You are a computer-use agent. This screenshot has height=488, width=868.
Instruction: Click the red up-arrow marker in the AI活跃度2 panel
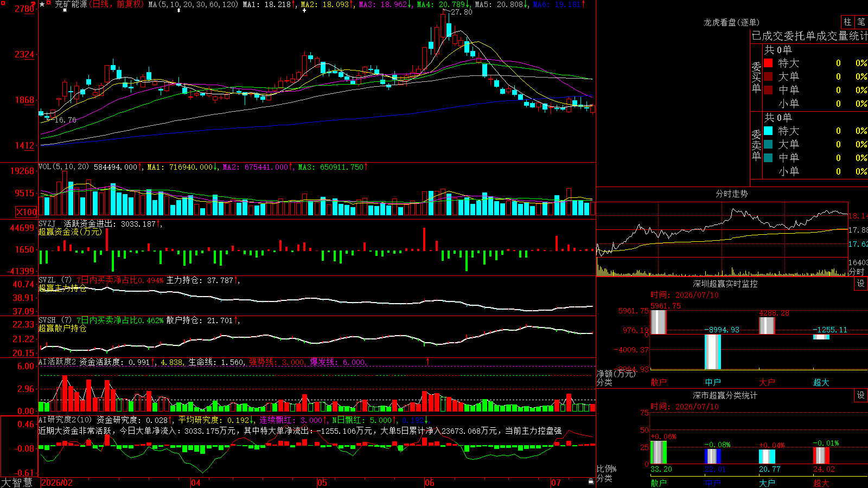(427, 361)
